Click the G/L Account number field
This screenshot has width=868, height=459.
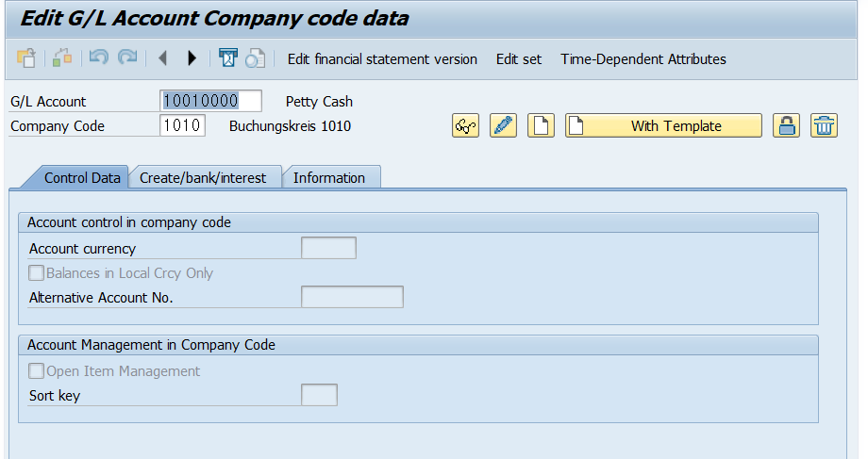210,101
